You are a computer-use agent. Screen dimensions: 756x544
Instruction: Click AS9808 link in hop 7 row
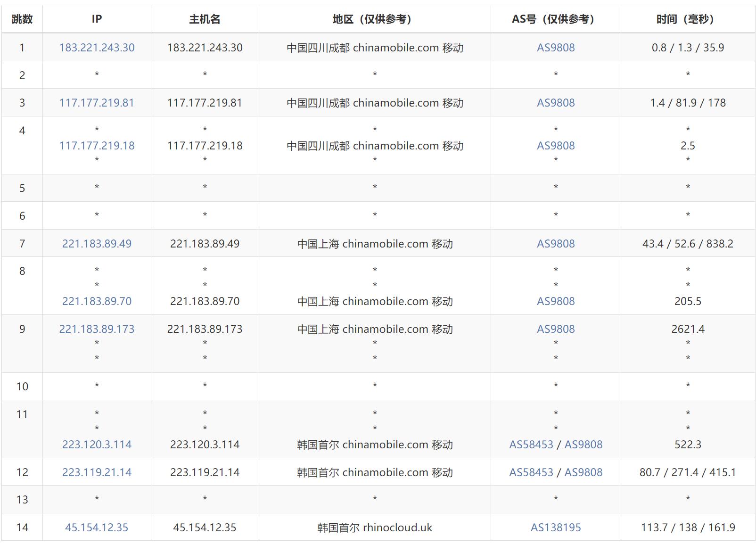556,244
